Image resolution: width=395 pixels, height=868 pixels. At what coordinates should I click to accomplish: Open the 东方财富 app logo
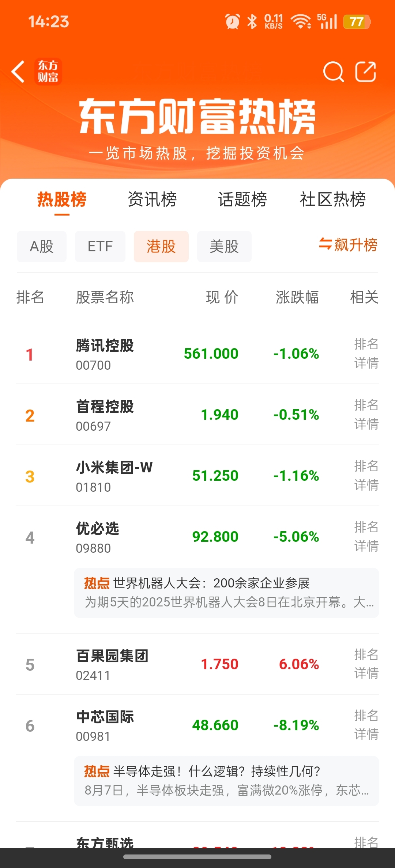pos(48,72)
